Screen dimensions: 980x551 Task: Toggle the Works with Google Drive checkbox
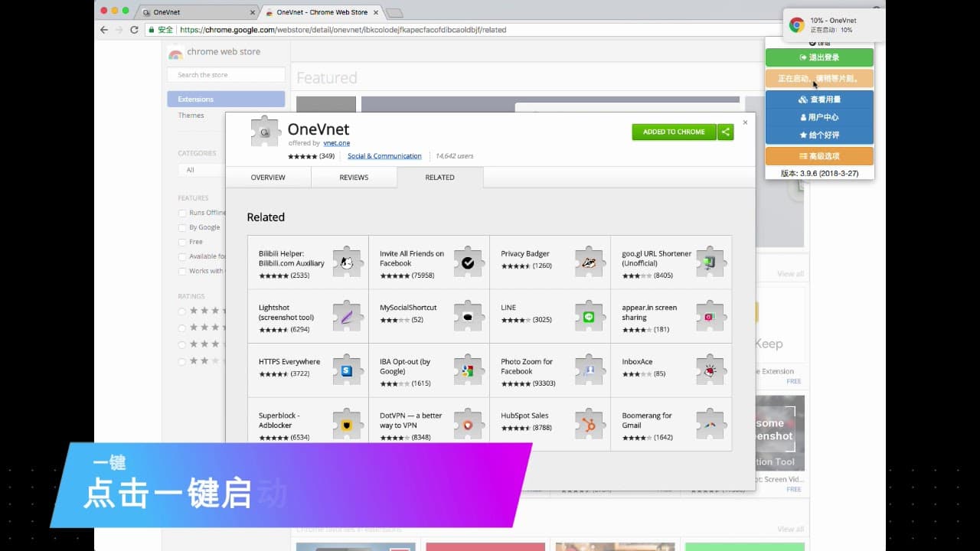coord(182,271)
